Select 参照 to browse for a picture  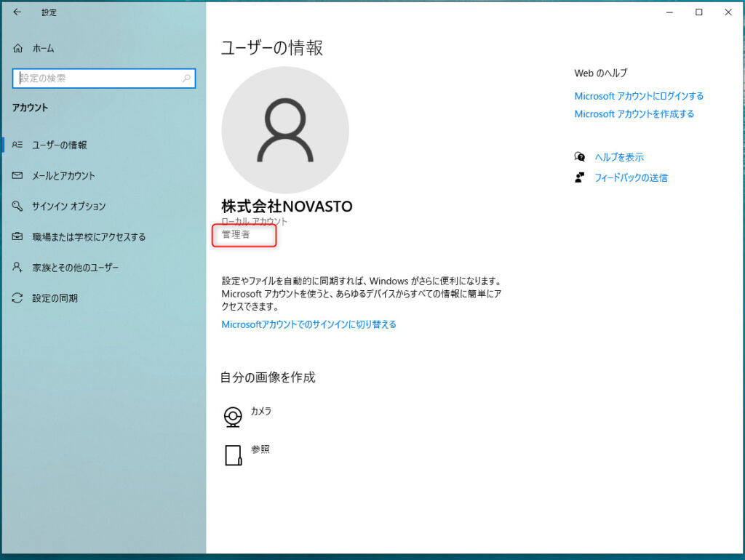click(x=260, y=449)
